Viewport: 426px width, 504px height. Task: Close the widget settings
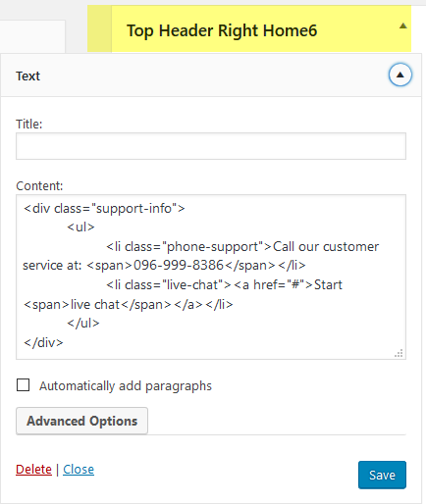coord(79,470)
